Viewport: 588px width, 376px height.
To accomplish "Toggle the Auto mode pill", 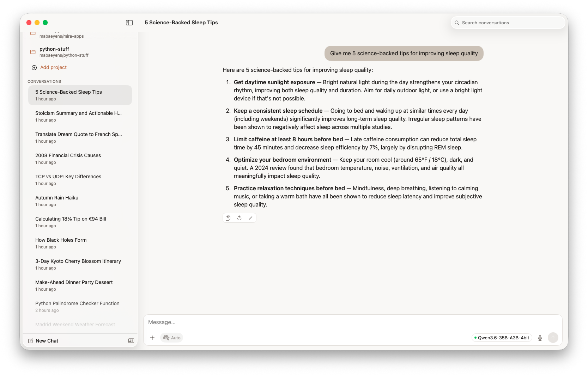I will (172, 338).
